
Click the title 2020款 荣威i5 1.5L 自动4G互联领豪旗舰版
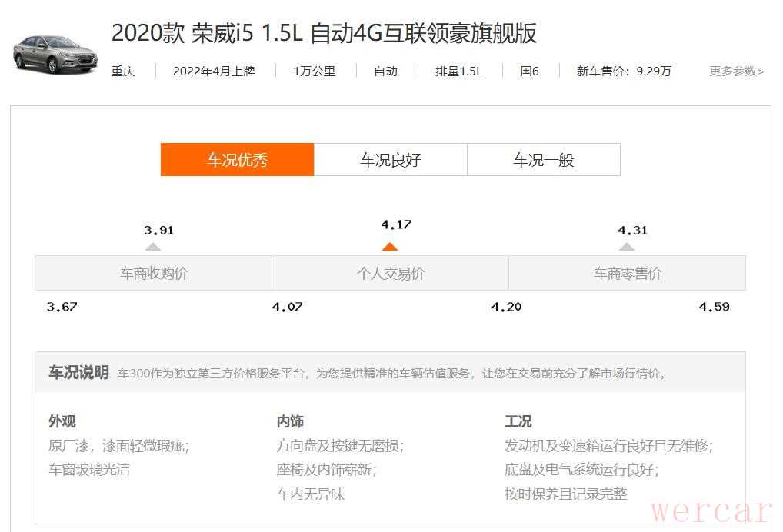(324, 33)
